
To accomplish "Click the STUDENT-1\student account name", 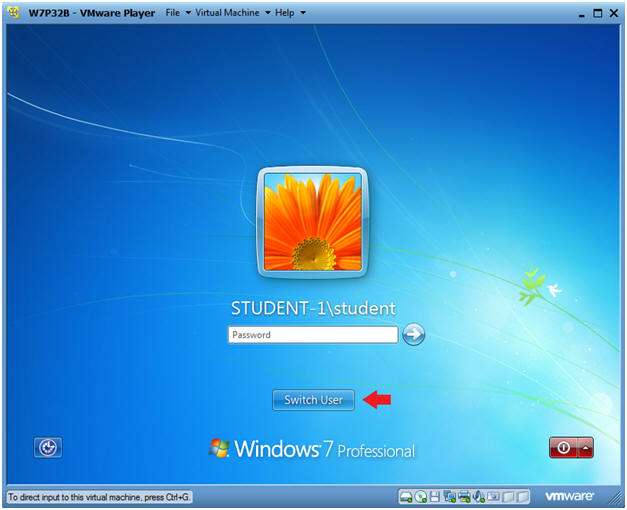I will pos(314,308).
